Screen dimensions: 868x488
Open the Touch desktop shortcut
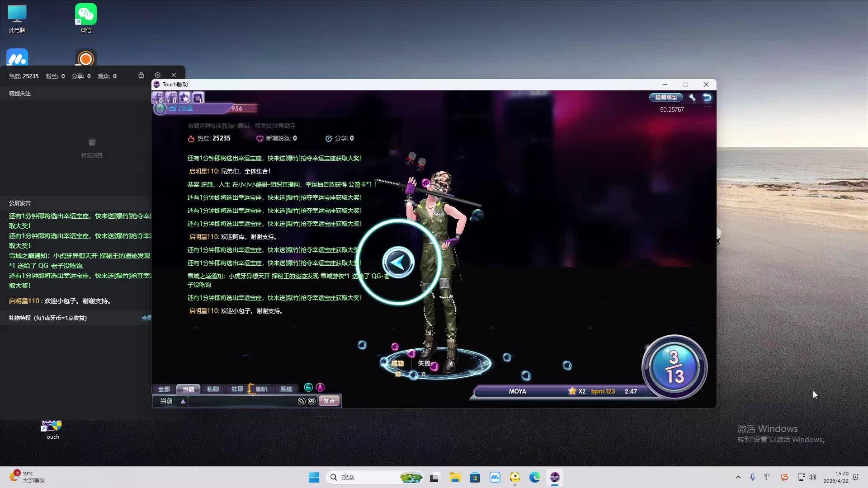51,430
